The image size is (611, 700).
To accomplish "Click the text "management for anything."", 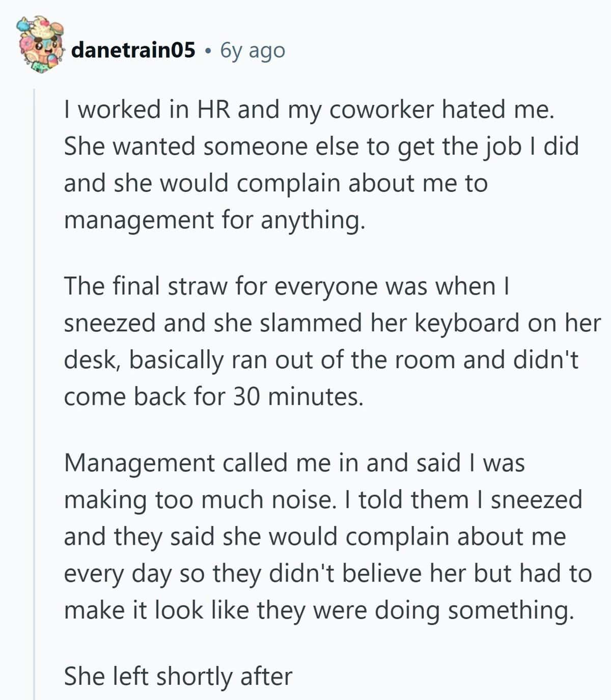I will (x=215, y=220).
